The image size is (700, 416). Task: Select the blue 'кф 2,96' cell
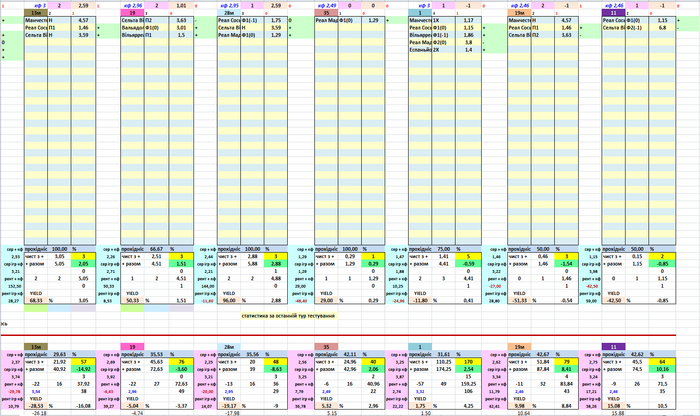tap(133, 6)
